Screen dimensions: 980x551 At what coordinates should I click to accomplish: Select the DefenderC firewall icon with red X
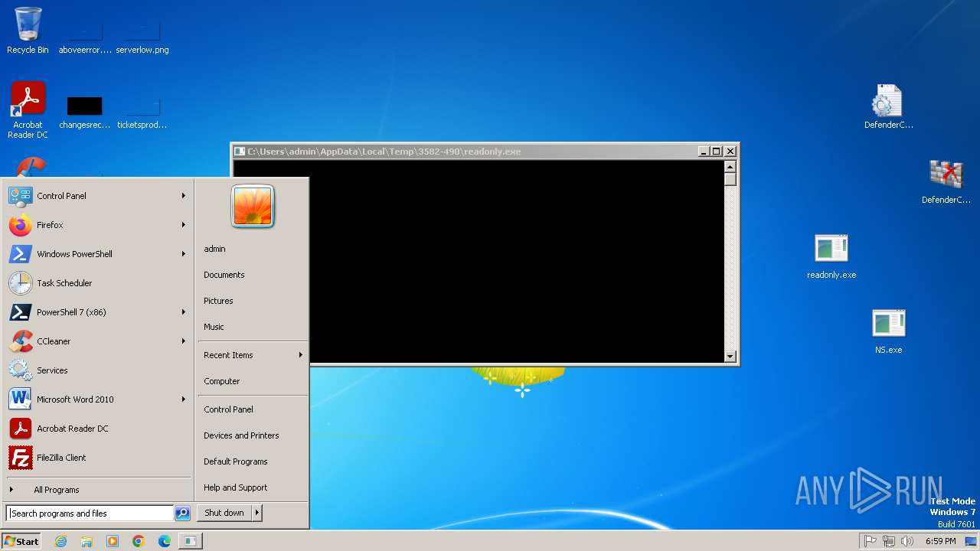(x=946, y=181)
